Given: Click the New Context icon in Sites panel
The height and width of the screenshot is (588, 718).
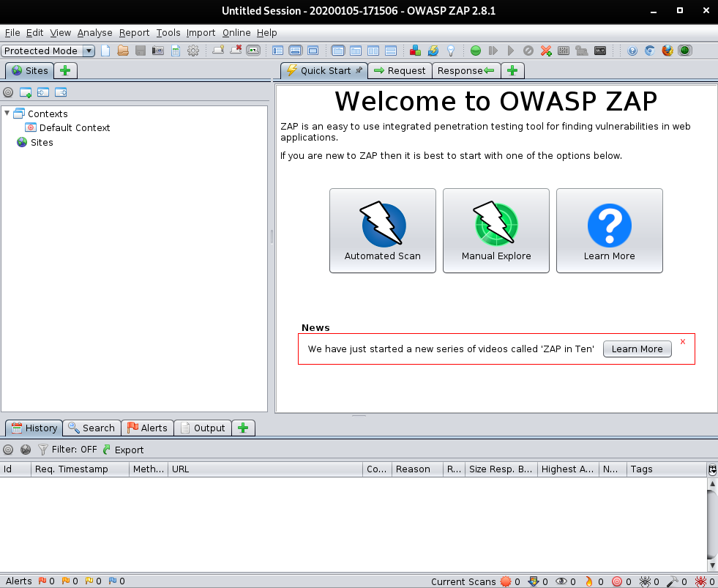Looking at the screenshot, I should coord(26,92).
